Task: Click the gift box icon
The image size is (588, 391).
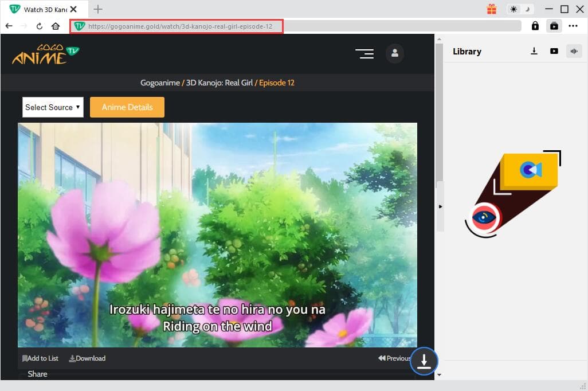Action: [492, 9]
